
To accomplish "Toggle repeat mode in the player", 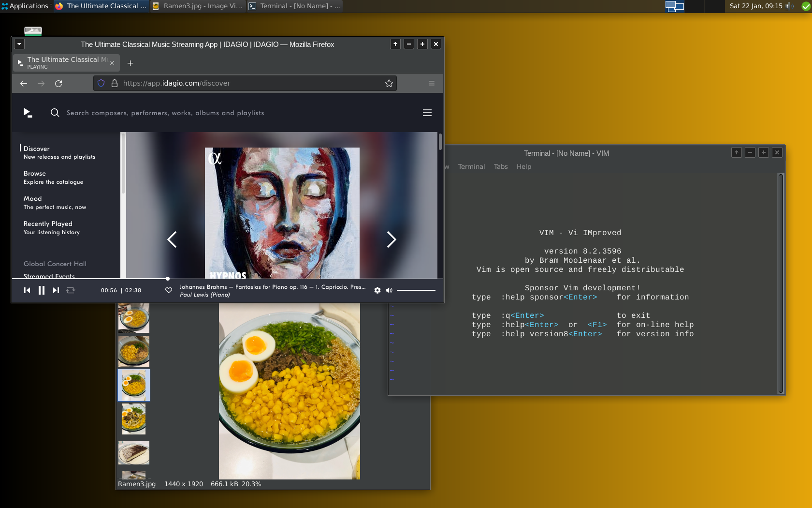I will pos(71,290).
